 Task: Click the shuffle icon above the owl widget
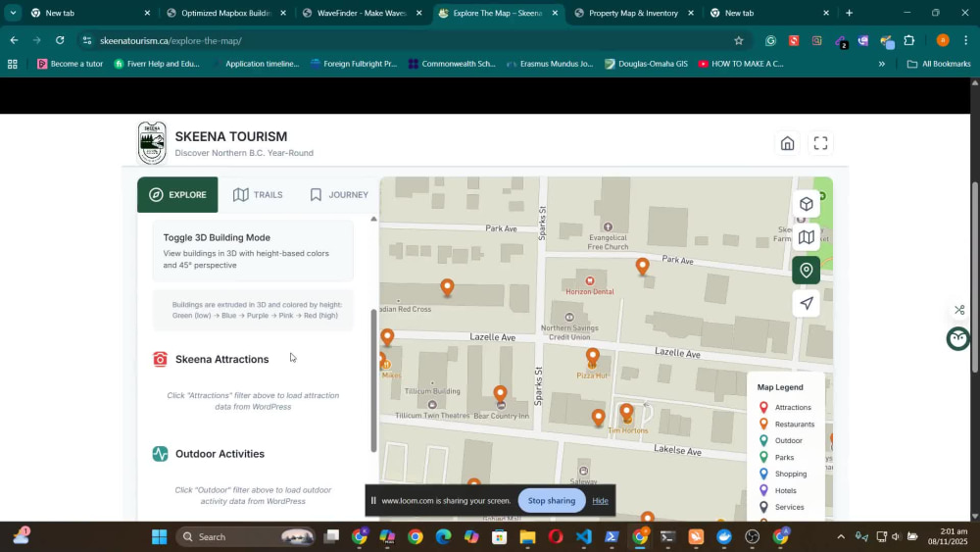959,310
